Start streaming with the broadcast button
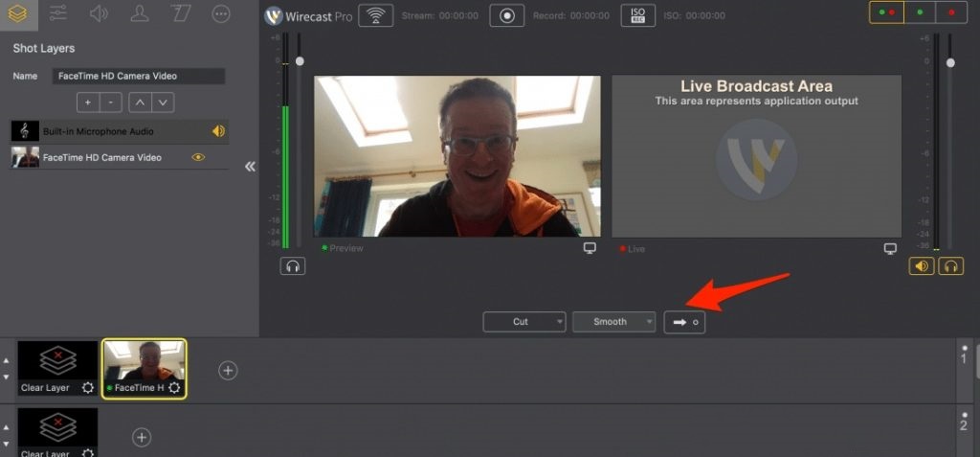980x457 pixels. pos(375,15)
